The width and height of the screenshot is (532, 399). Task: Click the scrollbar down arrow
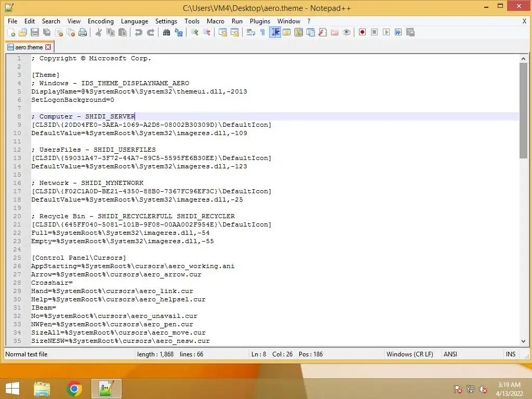pos(523,341)
